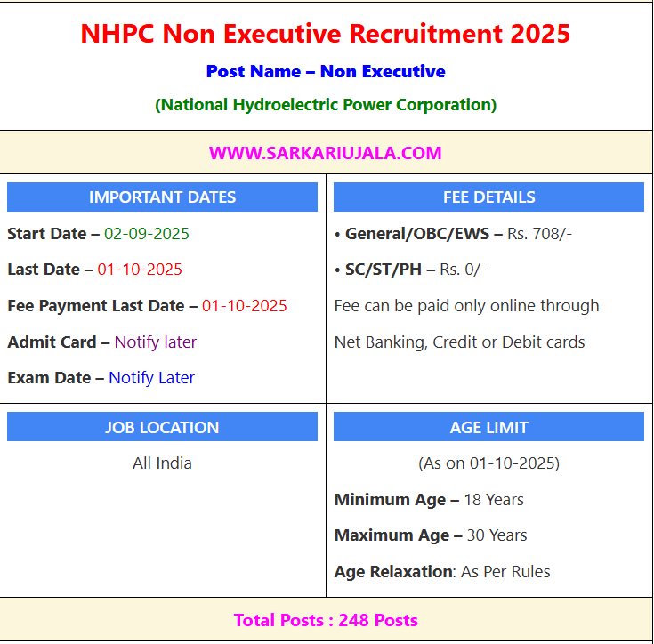Select the Maximum Age 30 Years line
This screenshot has width=654, height=644.
pyautogui.click(x=431, y=535)
